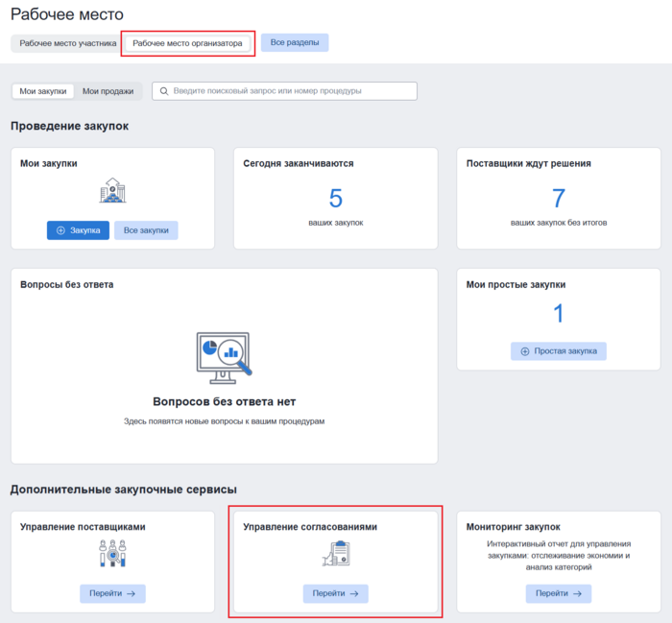Click Перейти under Управление согласованиями

[335, 594]
